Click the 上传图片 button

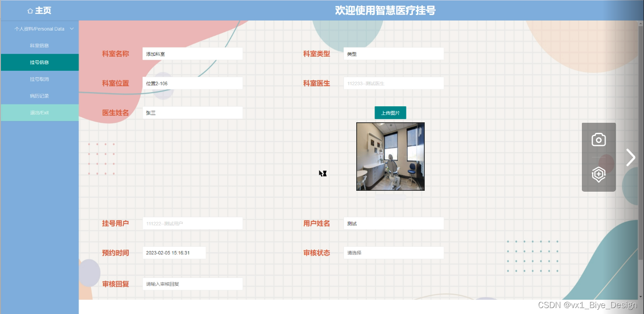point(391,113)
